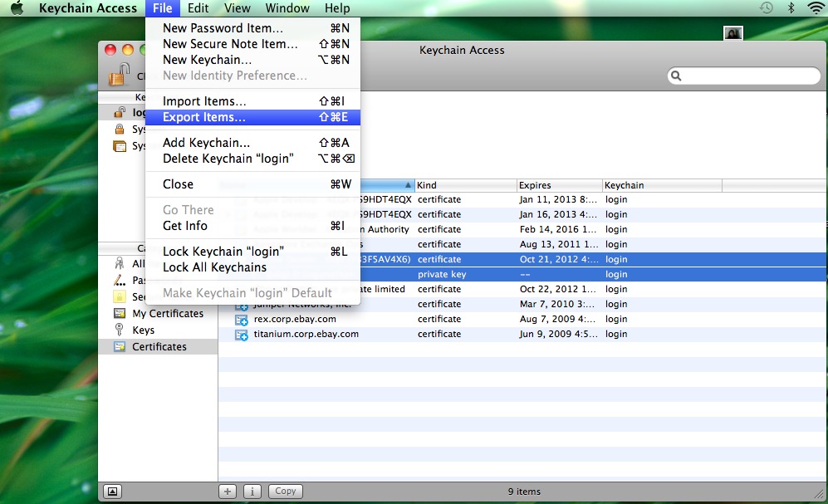Click expiry "Aug 13, 2011 1…"
Screen dimensions: 828x504
coord(559,244)
